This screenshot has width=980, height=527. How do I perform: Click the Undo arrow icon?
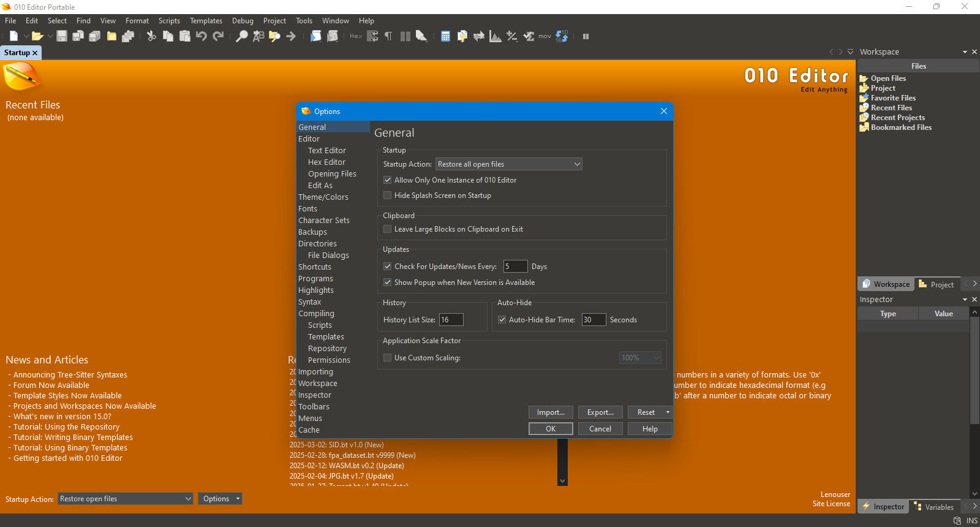[x=201, y=36]
